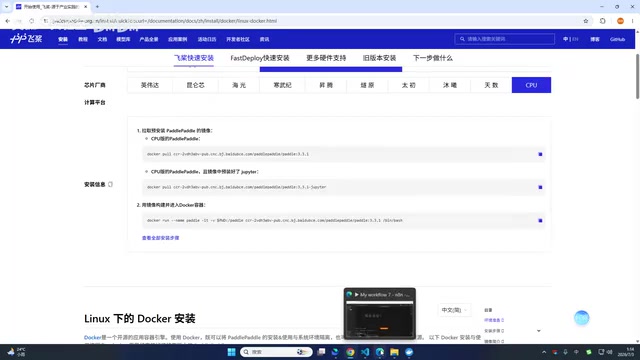
Task: Click the copy icon beside 安装信息
Action: pos(111,184)
